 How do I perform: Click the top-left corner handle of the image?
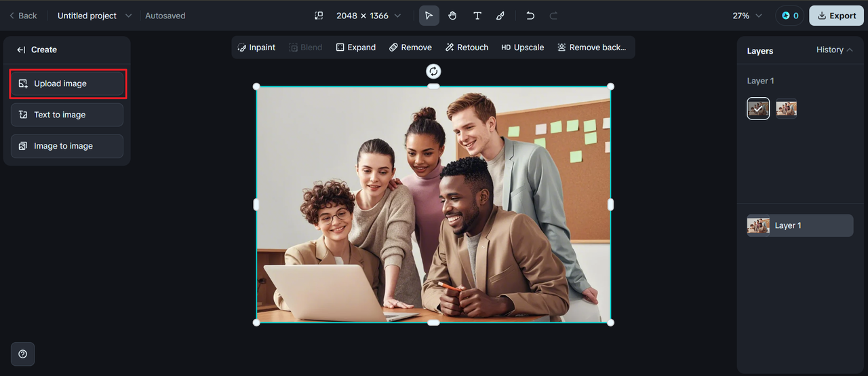click(x=256, y=86)
